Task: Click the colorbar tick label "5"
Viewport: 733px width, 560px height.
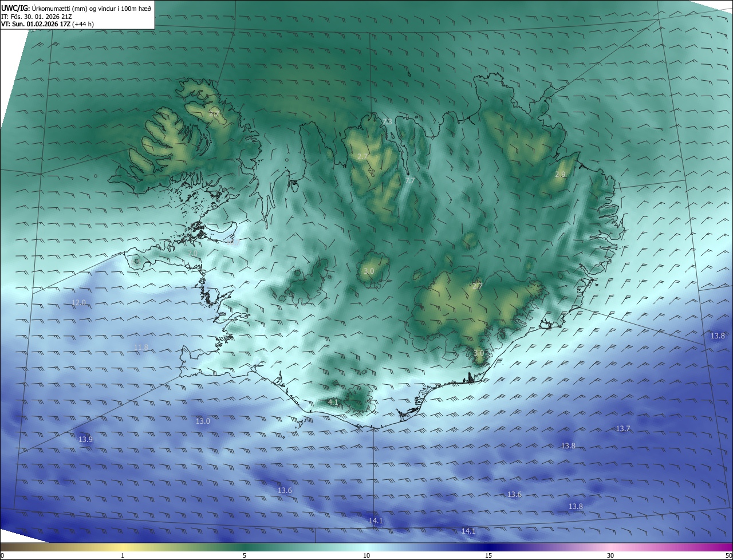Action: 245,555
